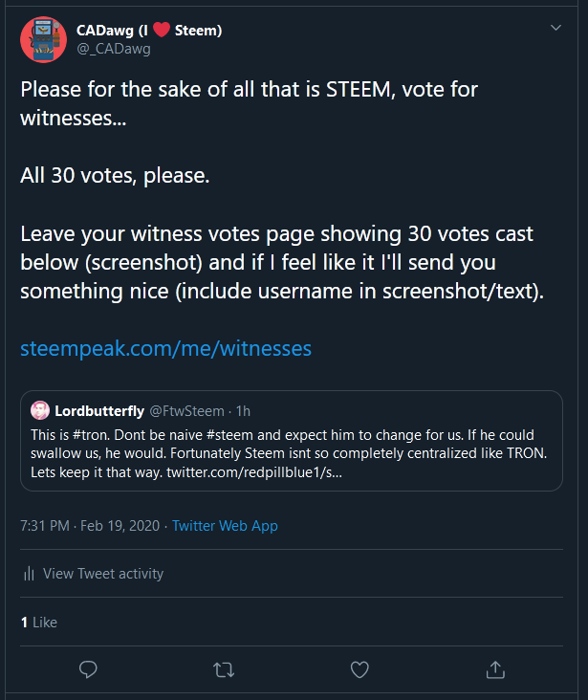The height and width of the screenshot is (700, 588).
Task: Click the @FtwSteem handle
Action: click(185, 411)
